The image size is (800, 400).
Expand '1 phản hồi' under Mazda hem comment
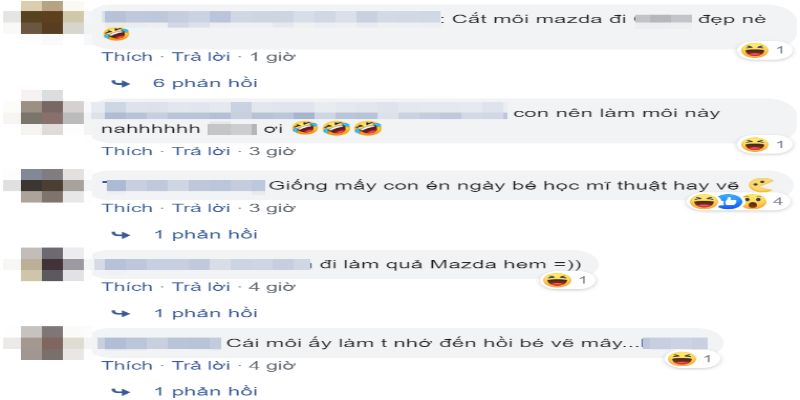(206, 313)
